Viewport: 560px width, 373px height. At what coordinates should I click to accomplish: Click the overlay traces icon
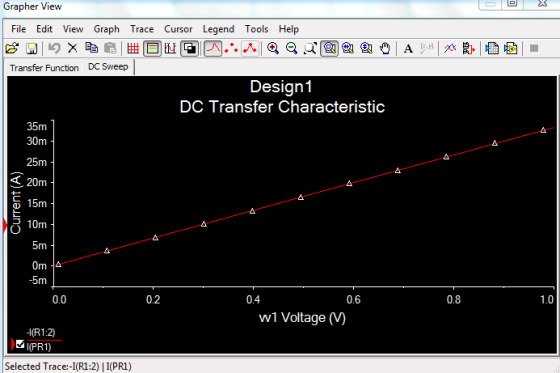pos(450,48)
